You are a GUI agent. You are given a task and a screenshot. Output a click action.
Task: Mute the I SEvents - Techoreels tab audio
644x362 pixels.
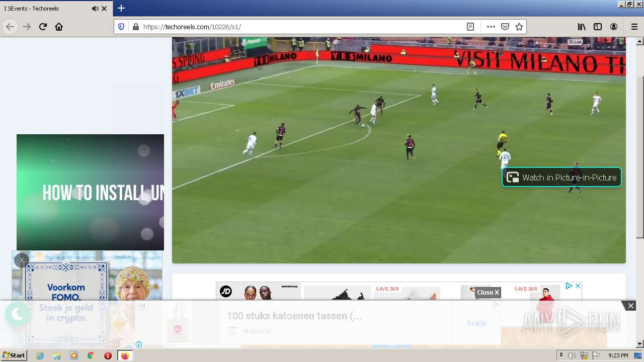[95, 9]
